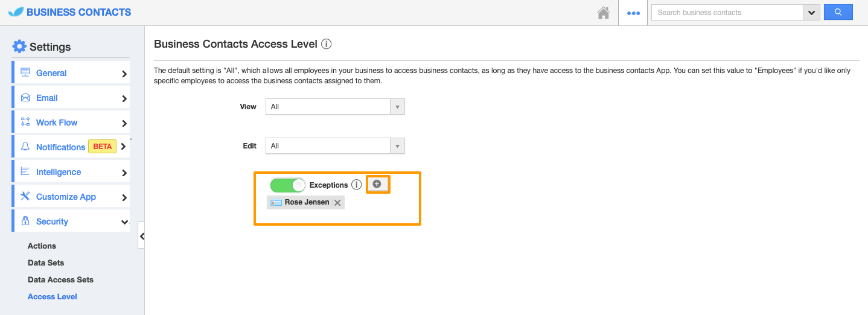Click the home icon in top bar
Image resolution: width=868 pixels, height=315 pixels.
pyautogui.click(x=603, y=13)
